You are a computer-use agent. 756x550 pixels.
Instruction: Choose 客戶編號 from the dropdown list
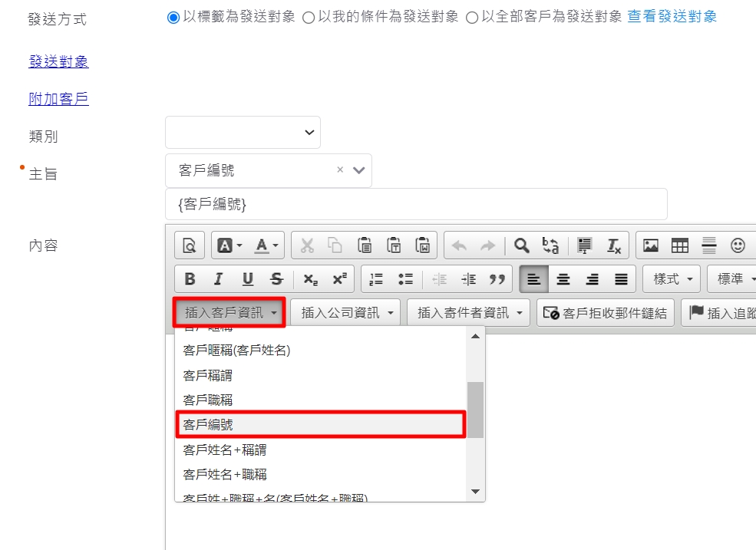tap(320, 424)
